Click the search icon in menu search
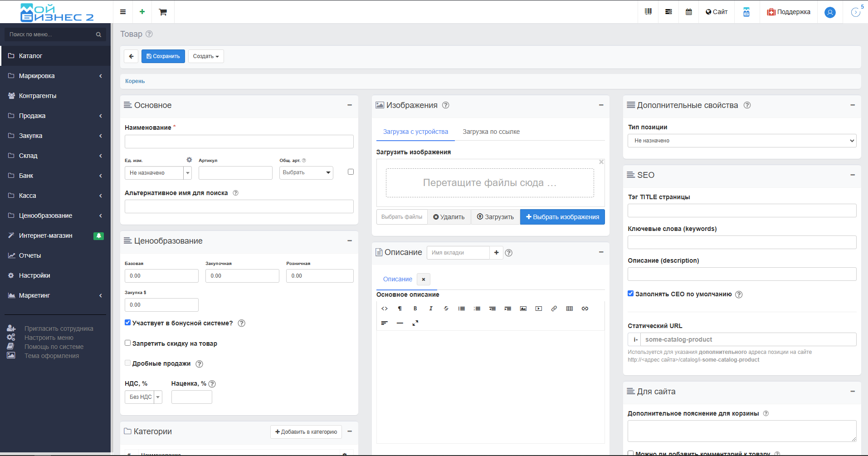Viewport: 868px width, 456px height. pos(98,34)
